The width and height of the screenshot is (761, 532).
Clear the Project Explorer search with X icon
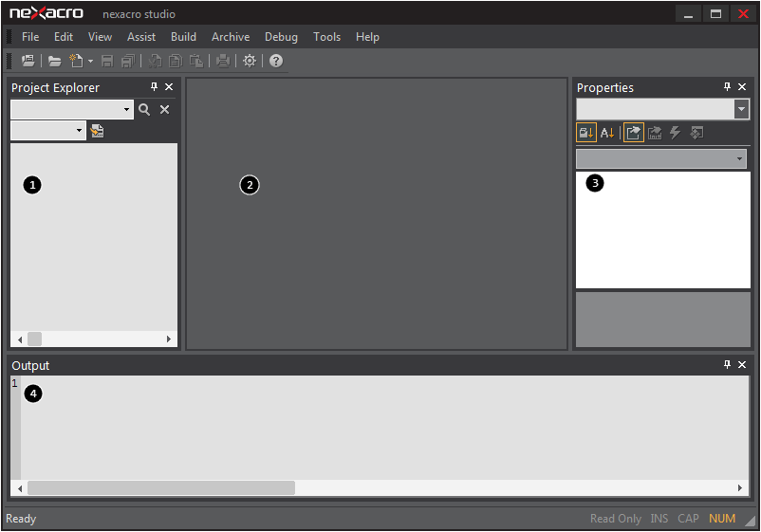164,110
